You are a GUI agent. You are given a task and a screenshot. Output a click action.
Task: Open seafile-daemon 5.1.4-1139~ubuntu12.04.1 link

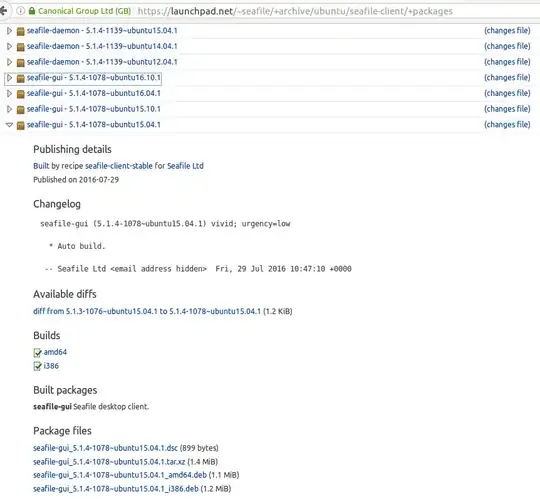click(x=102, y=62)
